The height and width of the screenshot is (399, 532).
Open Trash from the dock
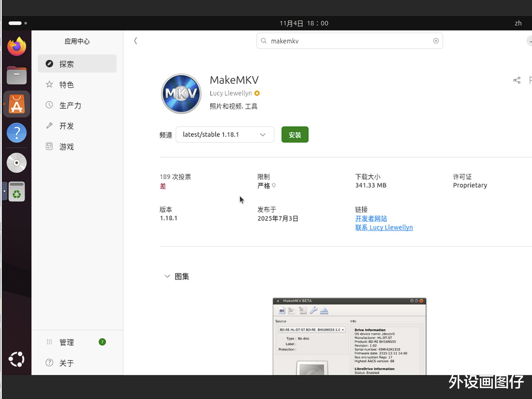(x=17, y=192)
